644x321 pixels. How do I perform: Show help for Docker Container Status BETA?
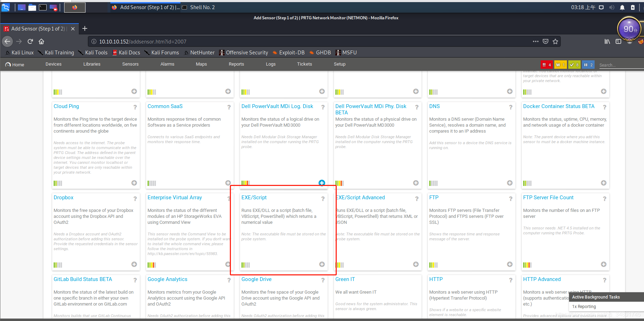604,107
